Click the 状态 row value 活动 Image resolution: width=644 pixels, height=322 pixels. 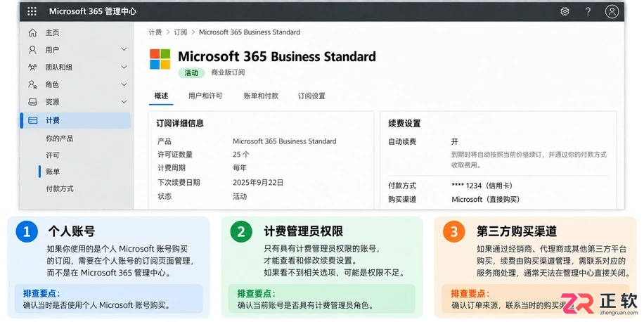240,196
